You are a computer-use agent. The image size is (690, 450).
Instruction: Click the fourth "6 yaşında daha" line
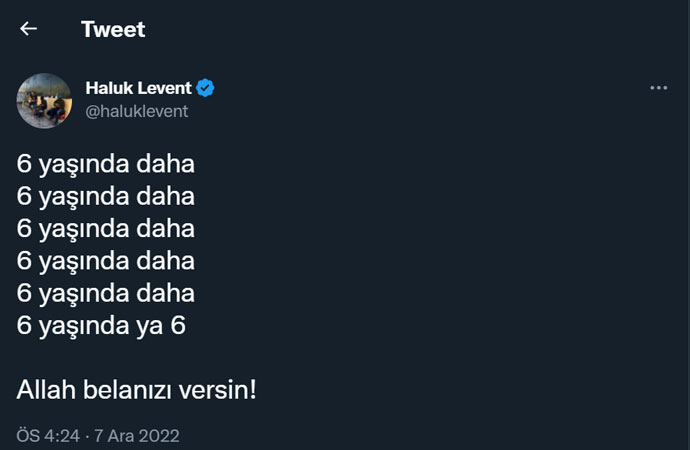click(x=105, y=261)
